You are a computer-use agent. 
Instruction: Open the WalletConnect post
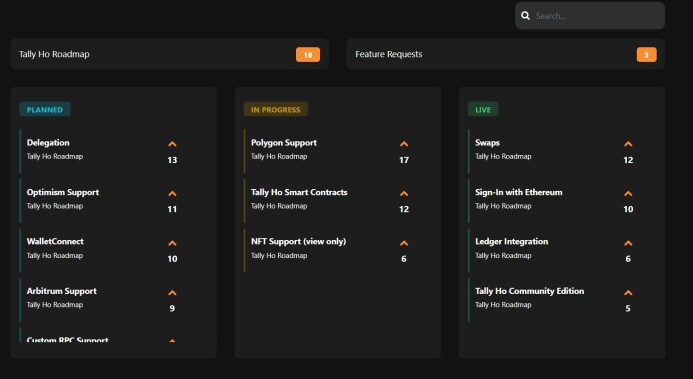(x=55, y=242)
